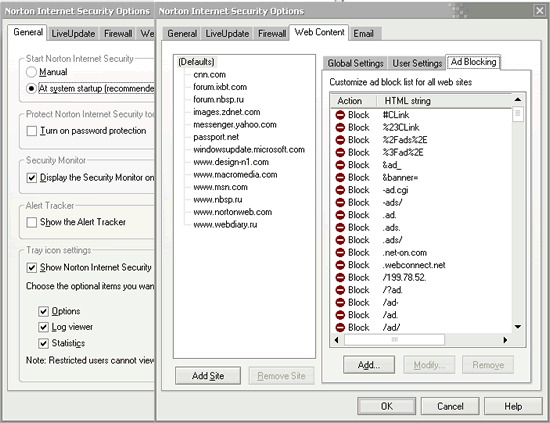The height and width of the screenshot is (423, 550).
Task: Click block icon beside %2Fads%2E entry
Action: point(340,140)
